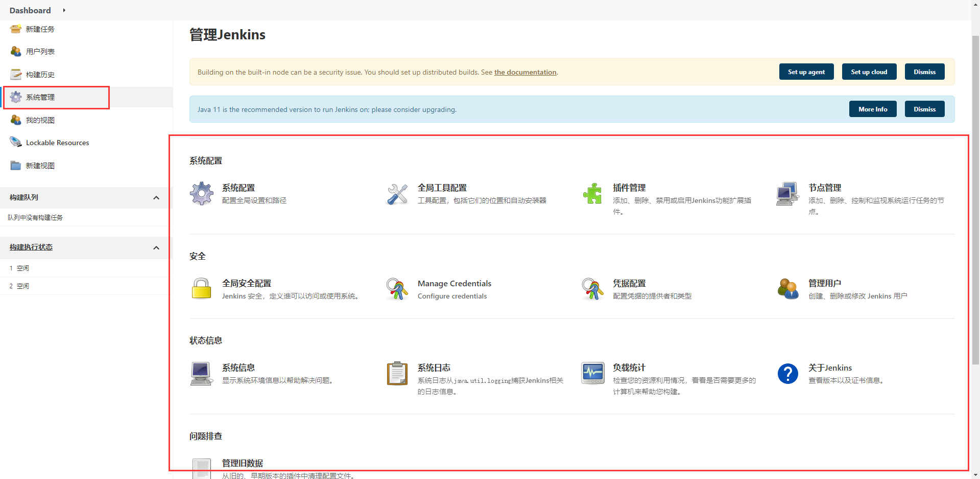Open 构建历史 in sidebar
Viewport: 980px width, 479px height.
click(40, 75)
